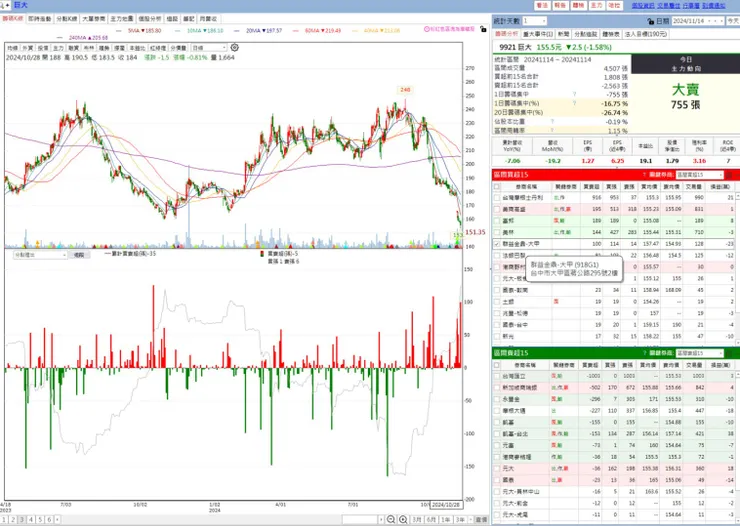Click help icon in 區間賣超15 header

pos(644,353)
